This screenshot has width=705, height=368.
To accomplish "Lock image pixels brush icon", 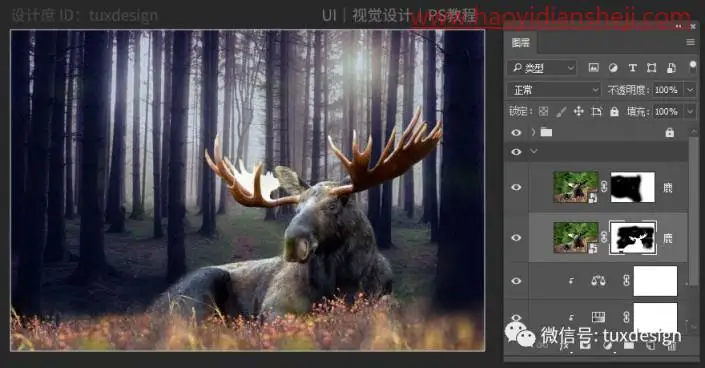I will [561, 112].
